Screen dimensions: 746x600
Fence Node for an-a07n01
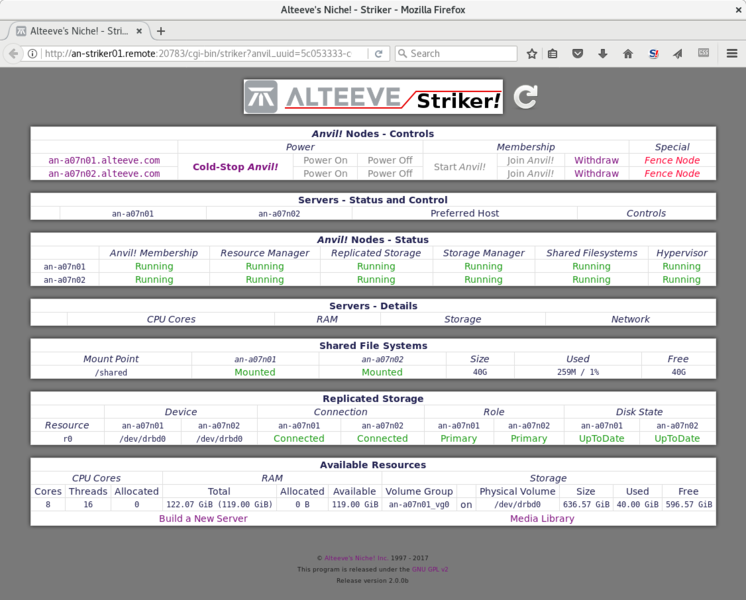point(672,160)
